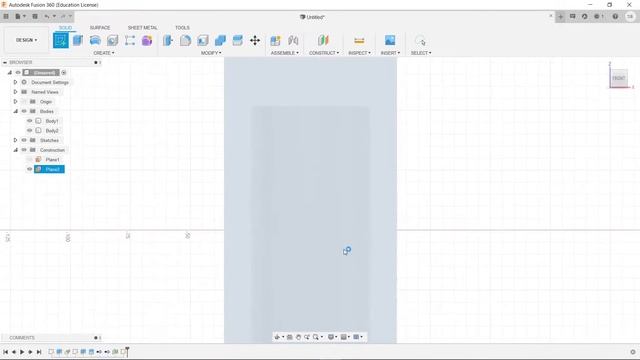The height and width of the screenshot is (360, 640).
Task: Select the Offset Plane construct icon
Action: point(323,40)
